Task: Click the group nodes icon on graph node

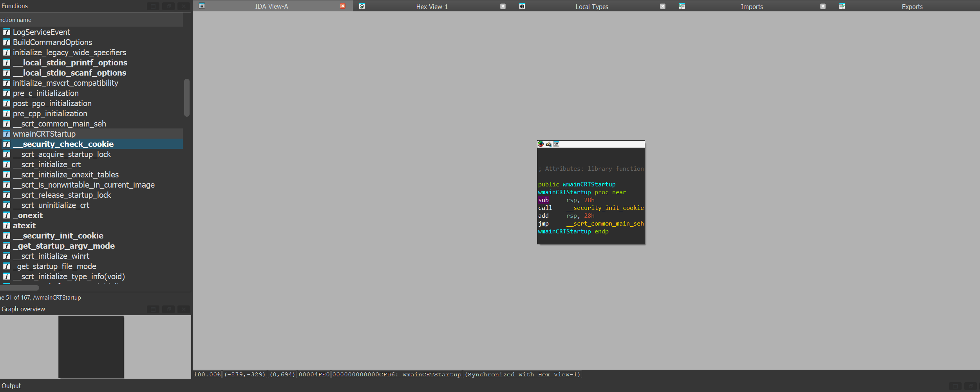Action: (556, 144)
